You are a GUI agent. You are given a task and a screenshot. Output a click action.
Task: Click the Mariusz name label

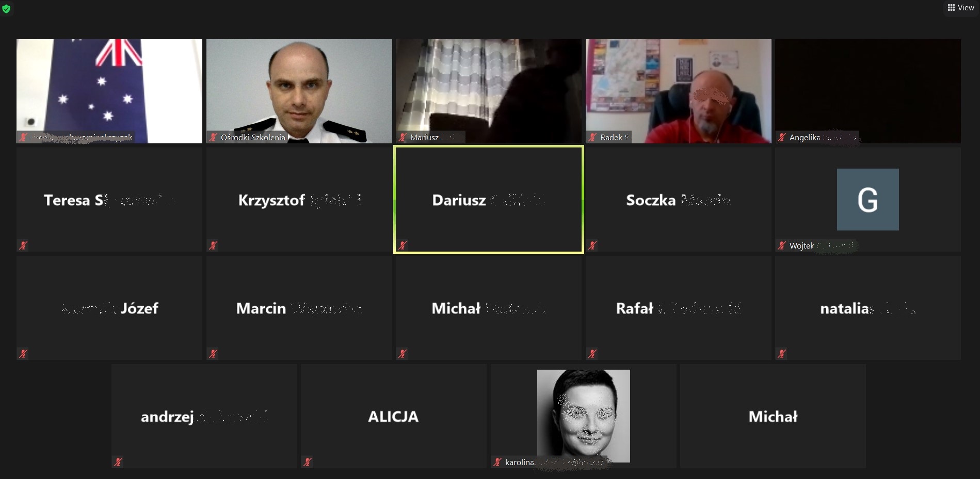(x=425, y=138)
